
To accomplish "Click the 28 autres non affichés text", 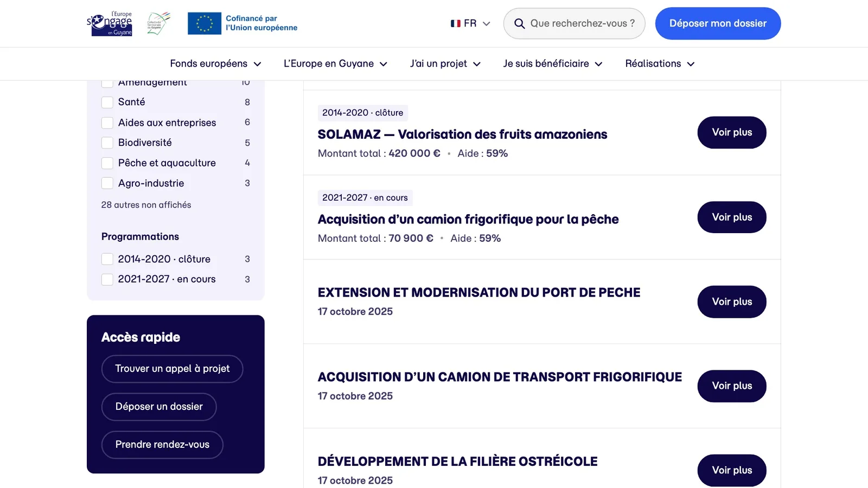I will (146, 205).
